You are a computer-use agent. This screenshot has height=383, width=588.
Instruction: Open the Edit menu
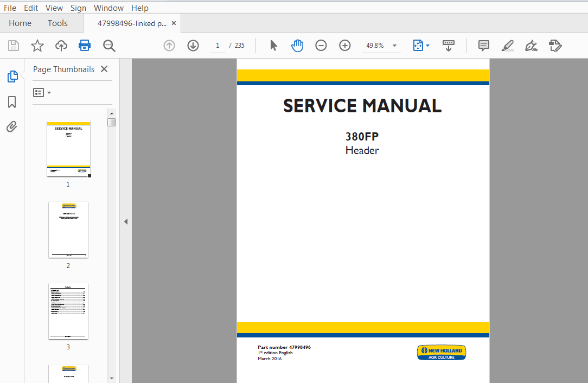pyautogui.click(x=31, y=8)
